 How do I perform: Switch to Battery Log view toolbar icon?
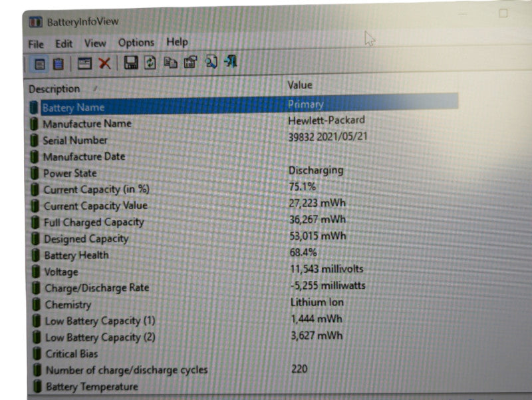click(59, 64)
